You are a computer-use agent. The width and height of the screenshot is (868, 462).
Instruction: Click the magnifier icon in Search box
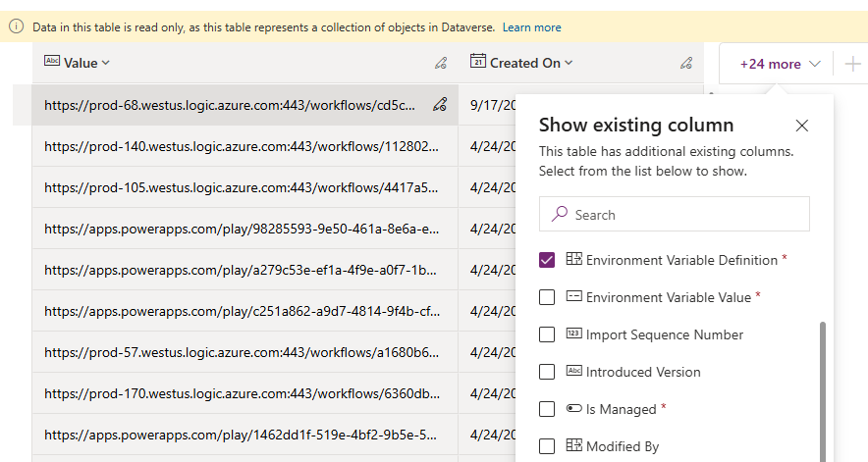560,214
